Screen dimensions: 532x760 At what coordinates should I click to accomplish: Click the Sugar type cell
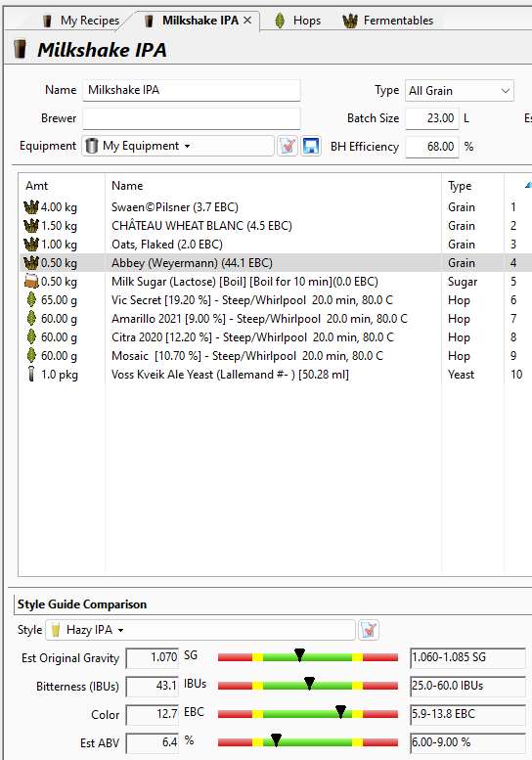coord(463,282)
